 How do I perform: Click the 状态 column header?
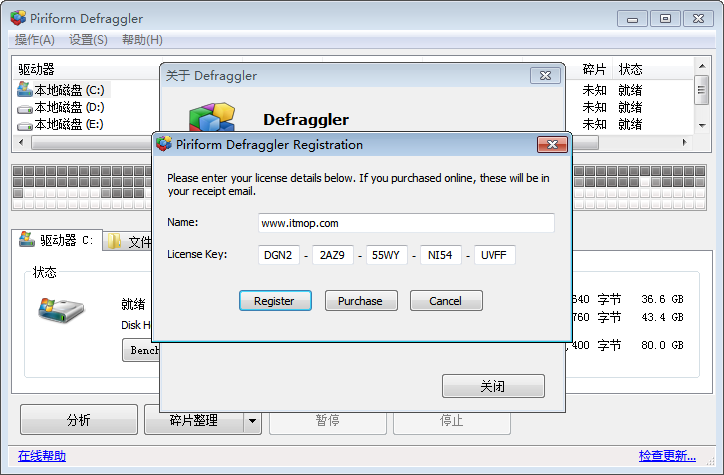[x=630, y=69]
